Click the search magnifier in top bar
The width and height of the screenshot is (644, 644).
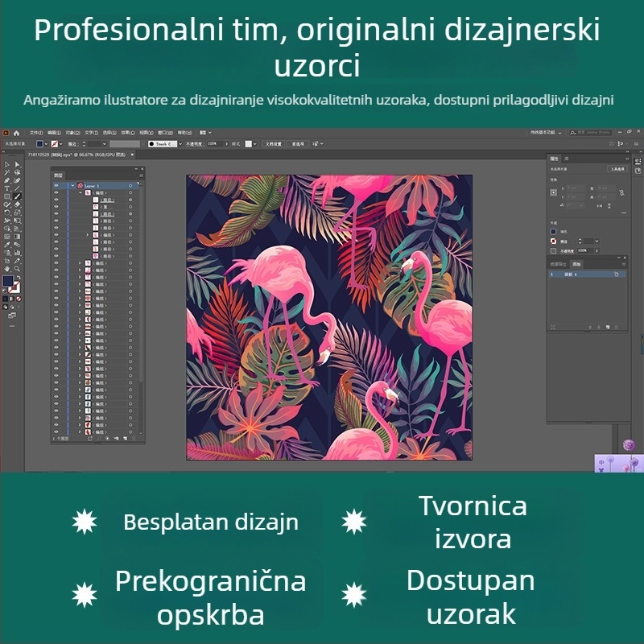click(x=572, y=133)
